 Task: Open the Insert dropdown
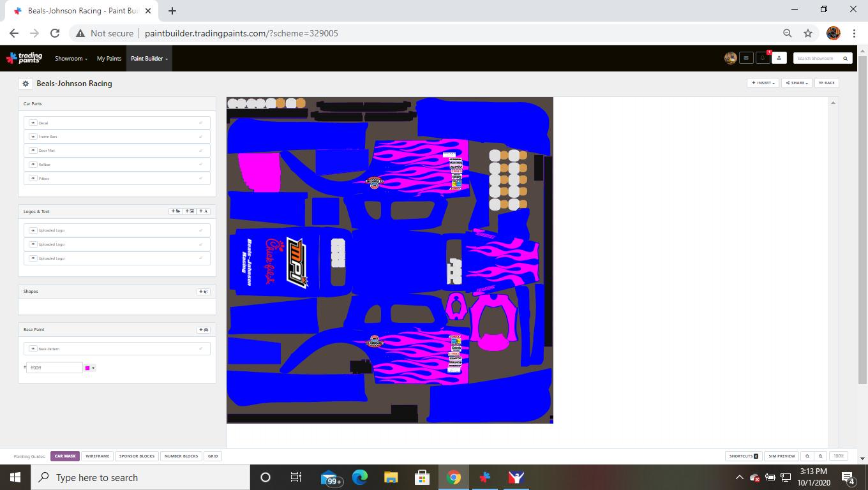pyautogui.click(x=763, y=83)
